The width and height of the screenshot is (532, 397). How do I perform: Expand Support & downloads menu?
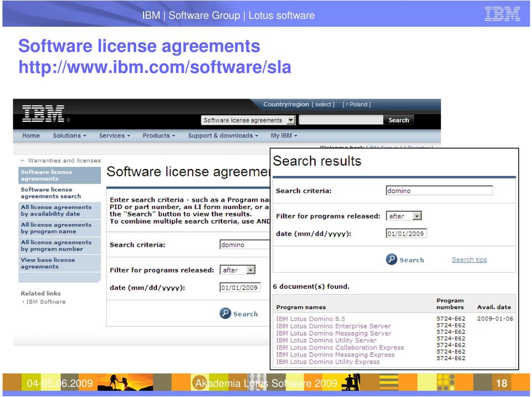coord(223,135)
